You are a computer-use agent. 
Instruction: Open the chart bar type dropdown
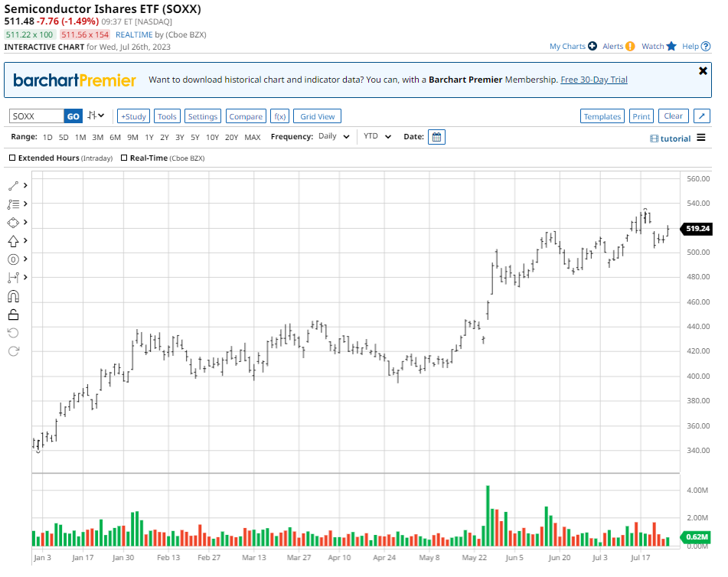click(x=96, y=116)
